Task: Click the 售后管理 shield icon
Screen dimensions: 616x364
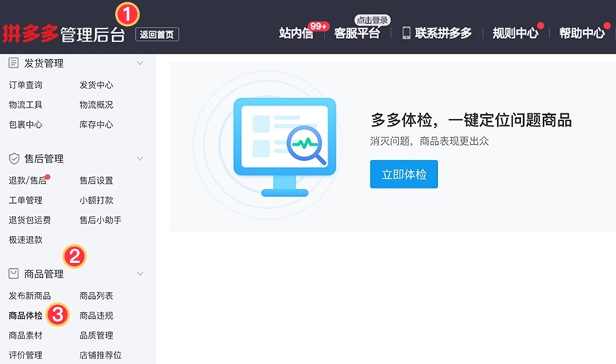Action: click(14, 159)
